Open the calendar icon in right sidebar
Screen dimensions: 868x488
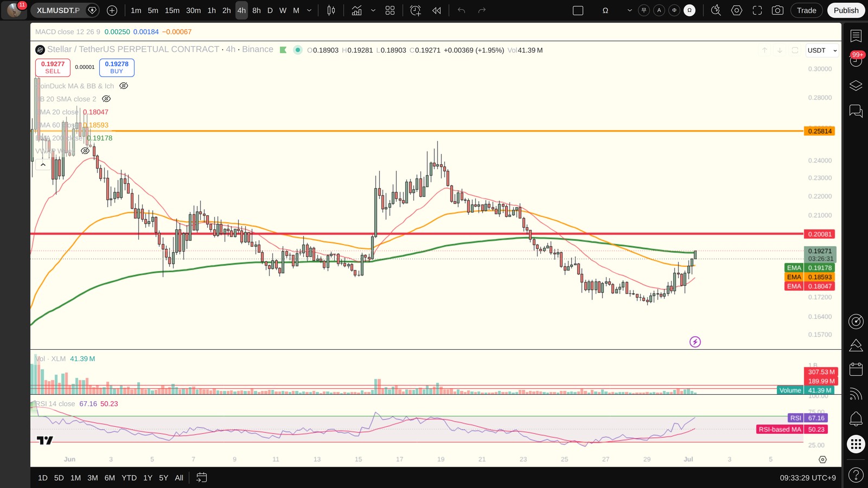(x=856, y=369)
